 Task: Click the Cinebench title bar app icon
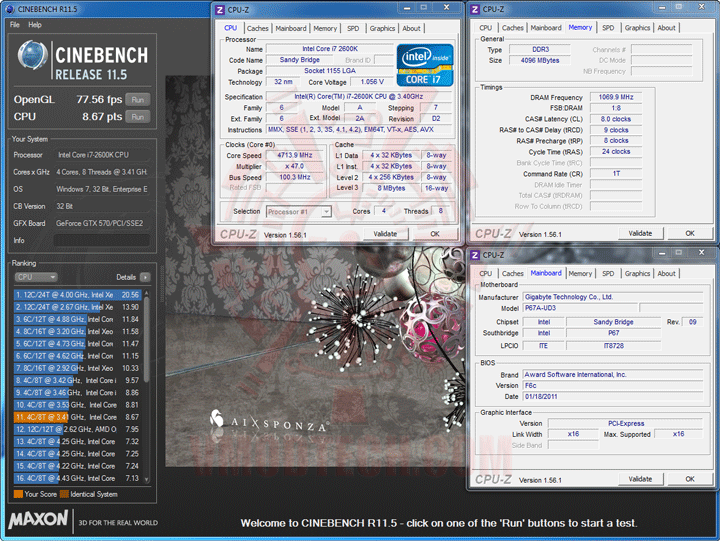[x=10, y=9]
